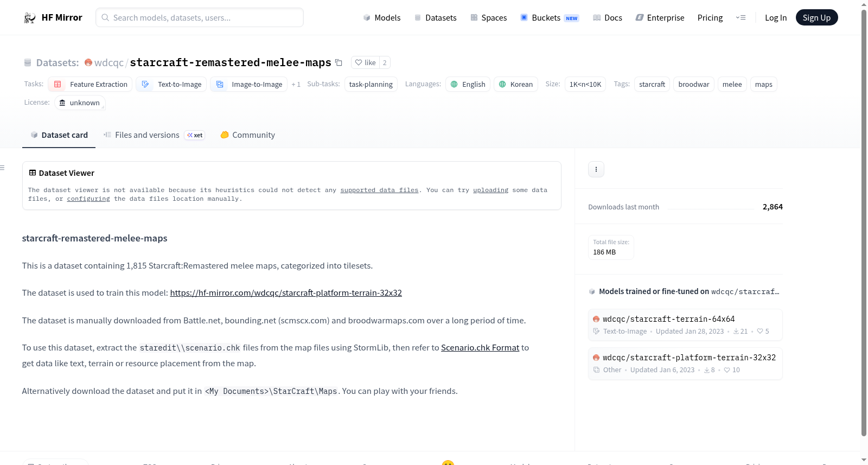Click the unknown license tag

tap(80, 103)
